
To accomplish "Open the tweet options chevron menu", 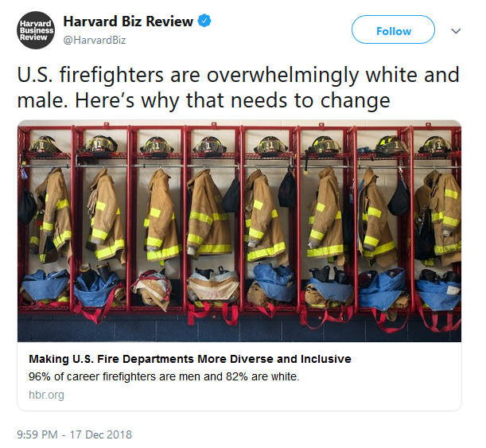I will click(455, 31).
